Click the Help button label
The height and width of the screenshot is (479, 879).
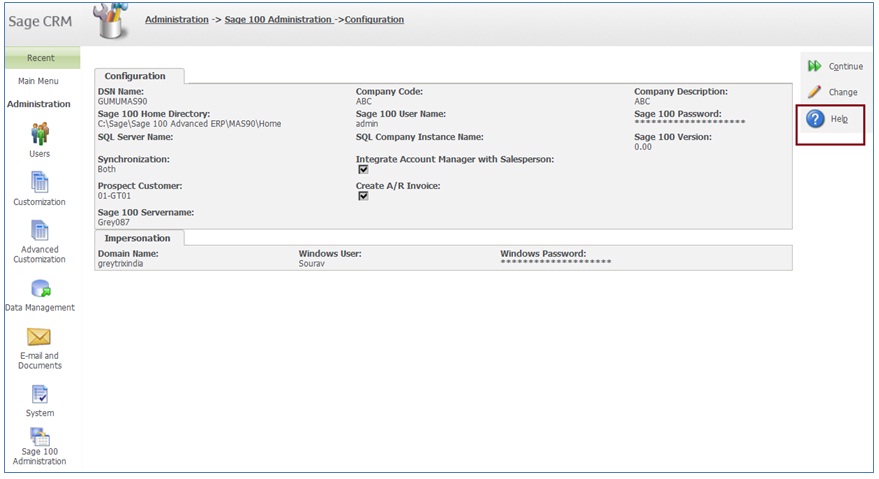[839, 119]
